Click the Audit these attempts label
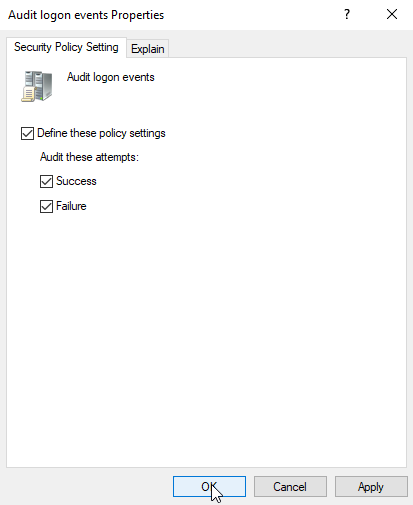Viewport: 413px width, 505px height. coord(89,157)
